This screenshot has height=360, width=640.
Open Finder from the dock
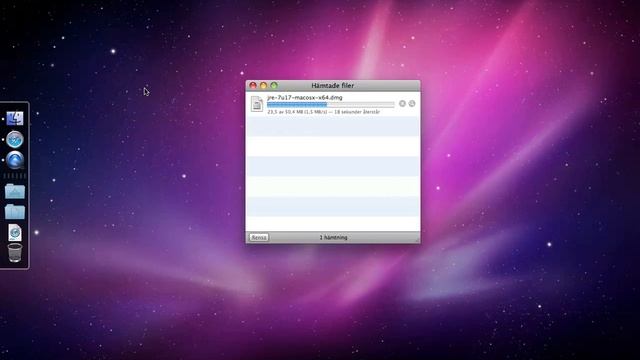point(15,118)
